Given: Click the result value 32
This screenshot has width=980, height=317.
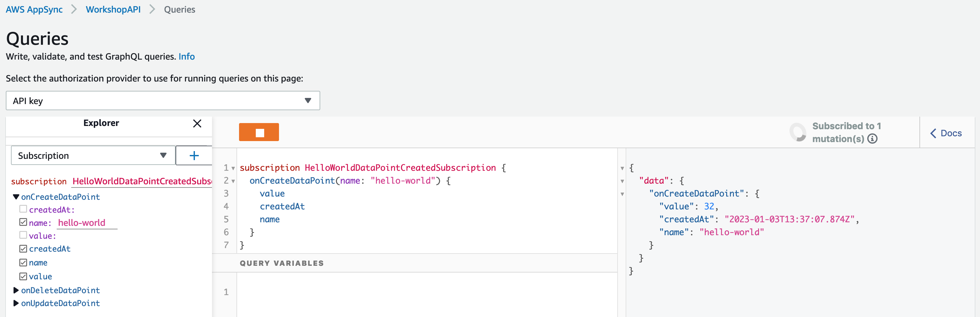Looking at the screenshot, I should point(709,206).
